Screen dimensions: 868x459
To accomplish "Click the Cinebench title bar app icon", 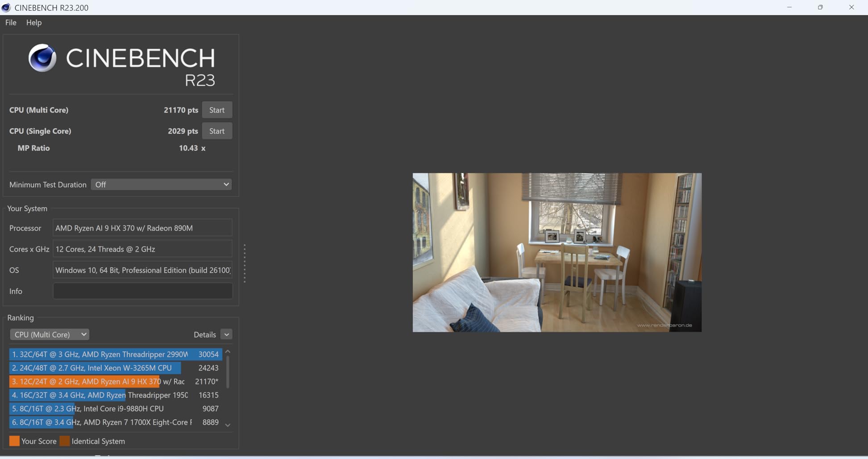I will tap(6, 7).
